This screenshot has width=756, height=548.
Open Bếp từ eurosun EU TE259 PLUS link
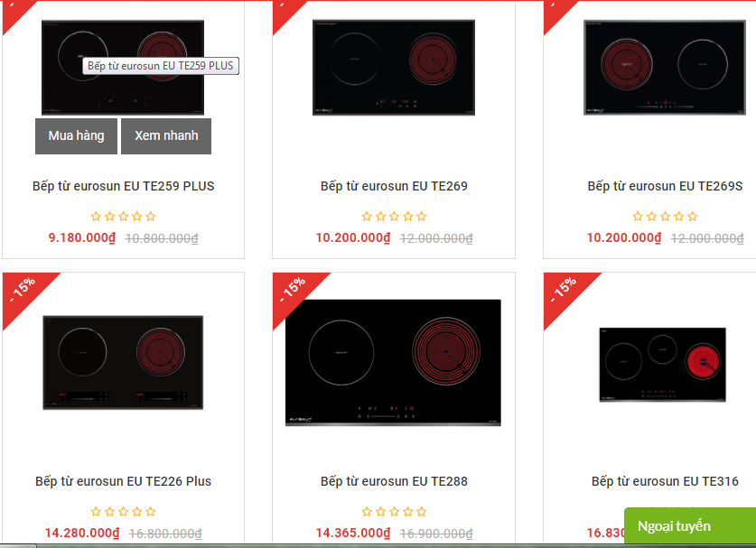point(124,186)
